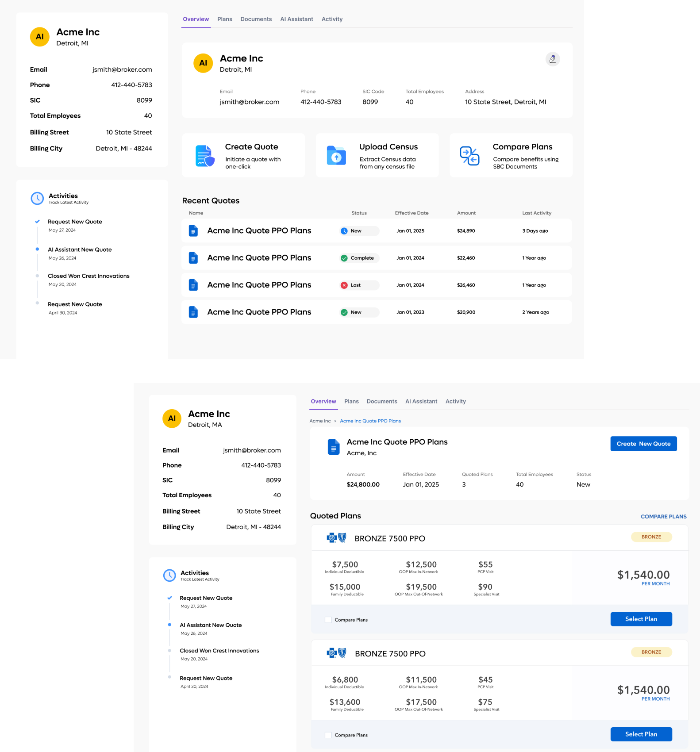Switch to AI Assistant tab on the quote details page
Viewport: 700px width, 752px height.
421,401
